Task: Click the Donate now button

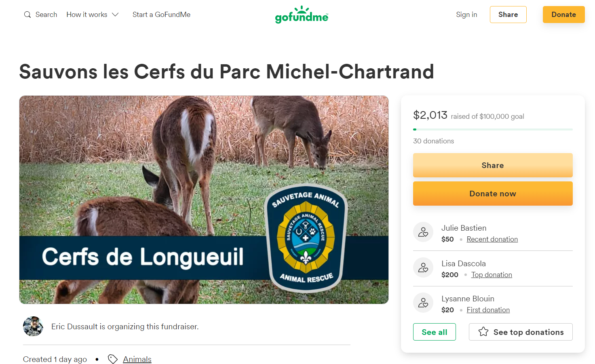Action: click(493, 194)
